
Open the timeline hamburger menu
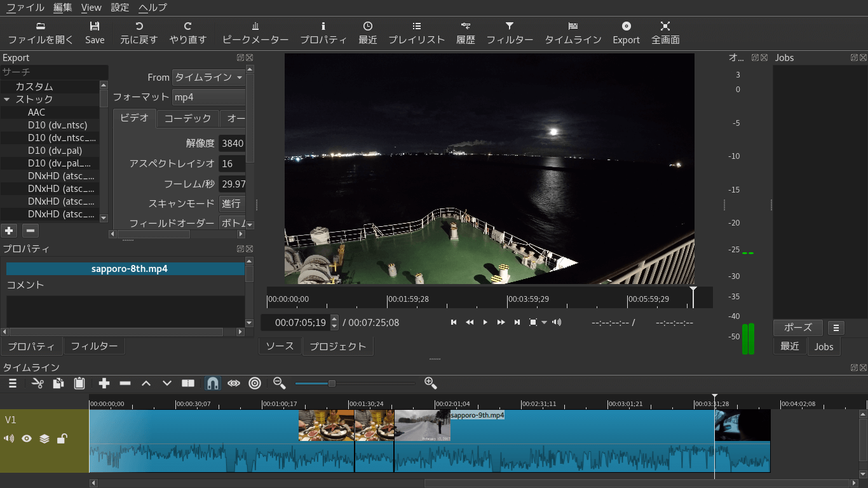click(x=13, y=383)
